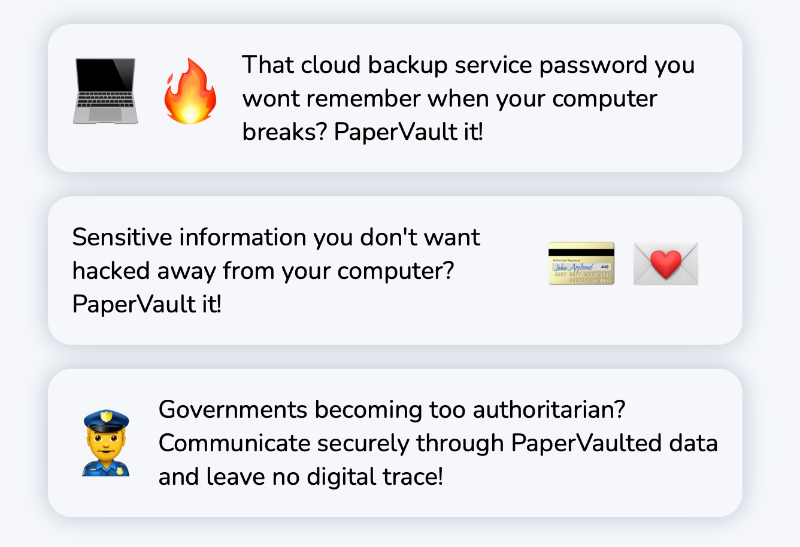This screenshot has width=800, height=547.
Task: Click the fire flame emoji
Action: pos(190,91)
